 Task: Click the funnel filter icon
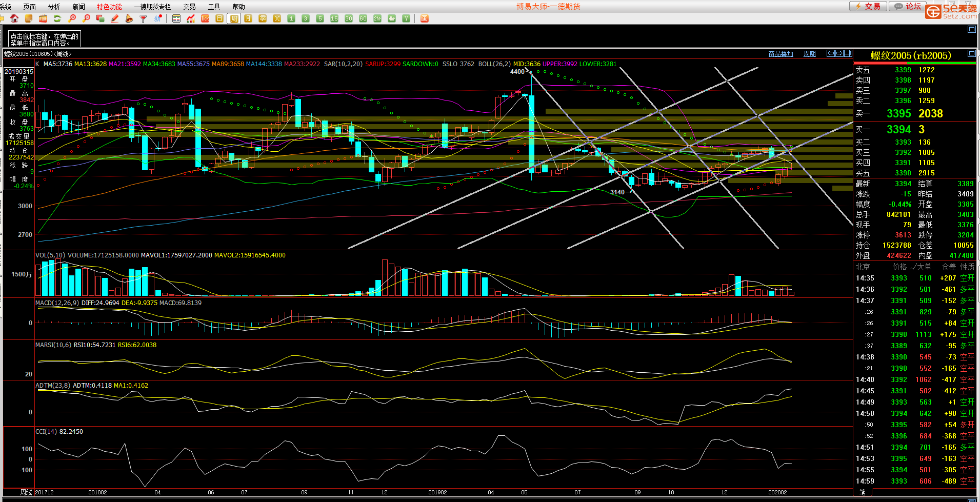click(144, 18)
